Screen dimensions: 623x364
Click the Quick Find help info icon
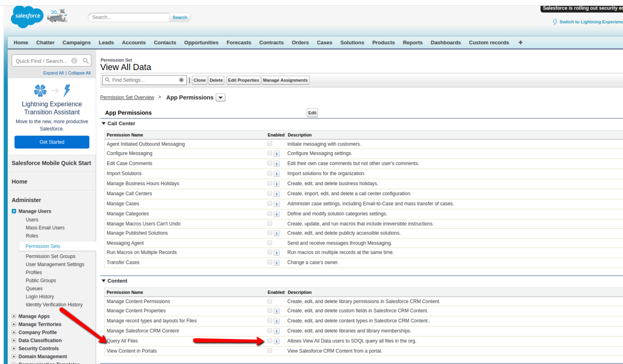(x=74, y=61)
